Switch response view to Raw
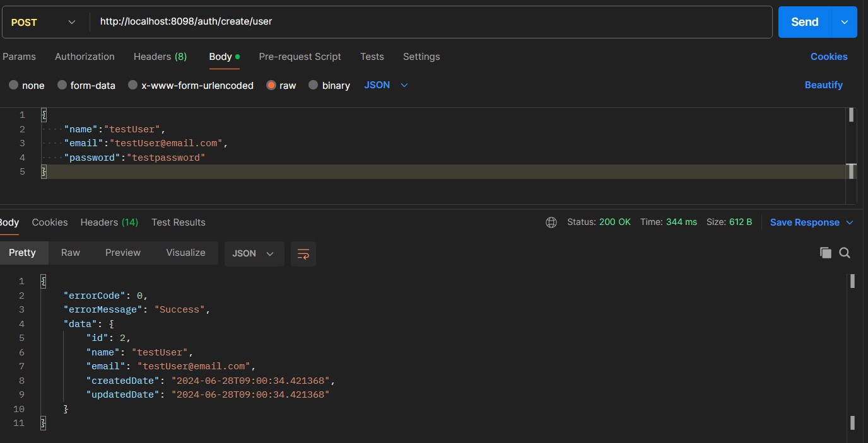 coord(70,253)
